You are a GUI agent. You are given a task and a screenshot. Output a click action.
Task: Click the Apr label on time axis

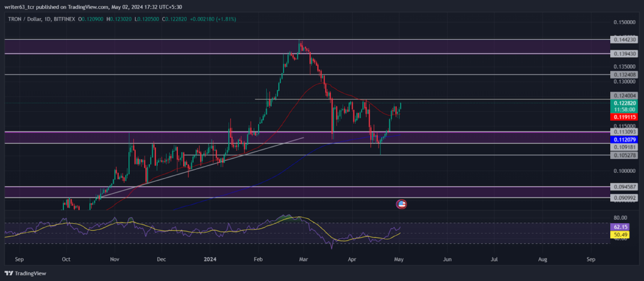352,260
